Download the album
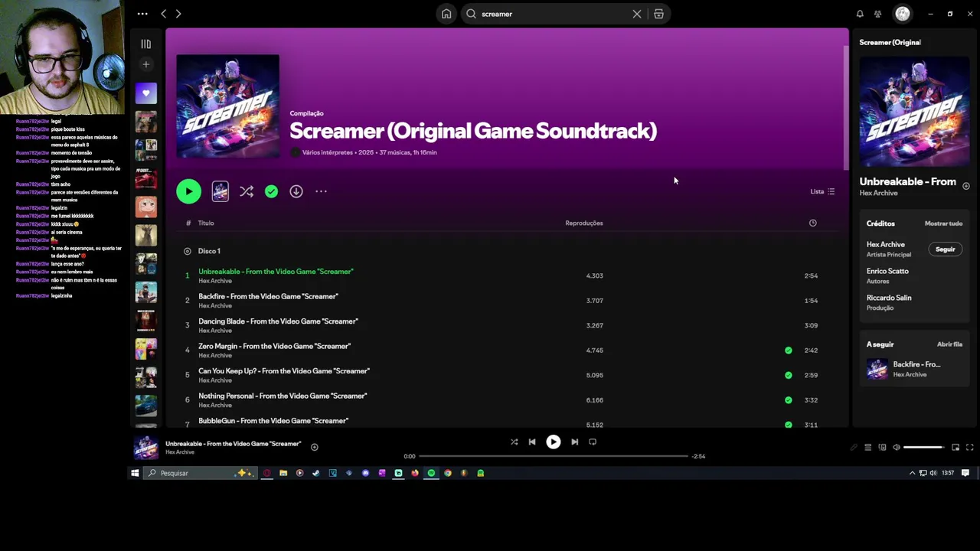Image resolution: width=980 pixels, height=551 pixels. [x=296, y=191]
